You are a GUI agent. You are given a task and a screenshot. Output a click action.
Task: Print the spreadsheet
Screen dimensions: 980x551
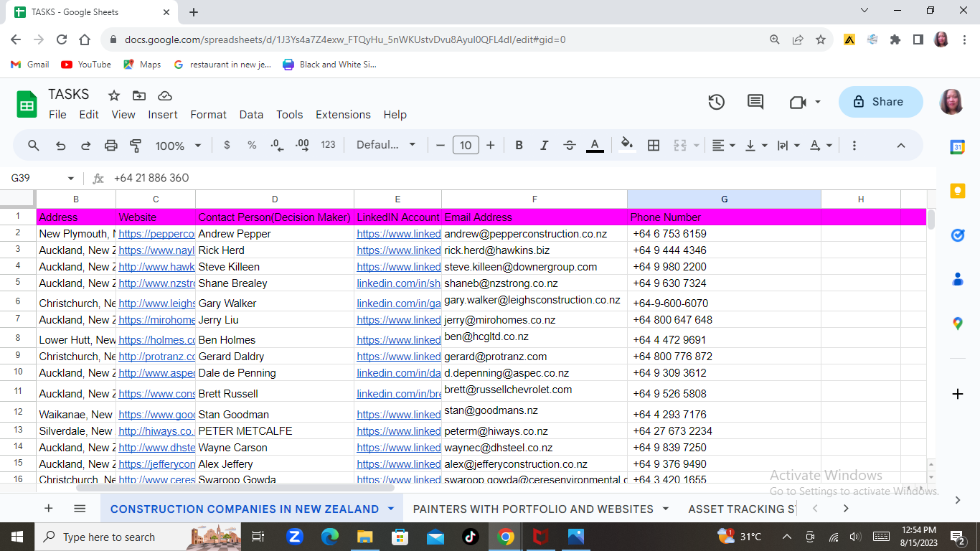110,145
